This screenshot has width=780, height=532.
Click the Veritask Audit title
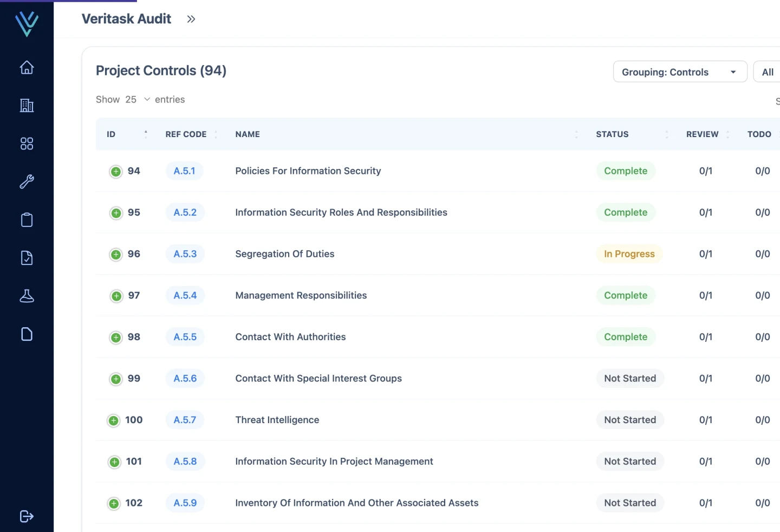(x=126, y=19)
